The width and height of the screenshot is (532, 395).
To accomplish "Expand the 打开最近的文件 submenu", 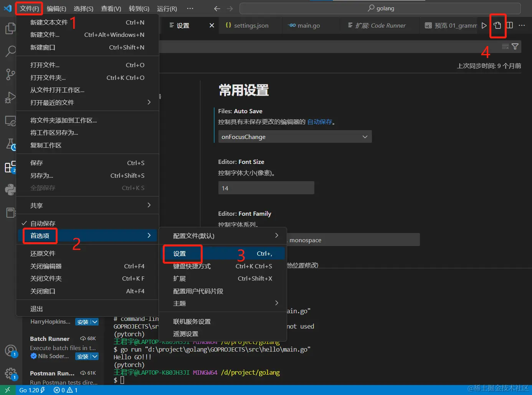I will (x=88, y=102).
